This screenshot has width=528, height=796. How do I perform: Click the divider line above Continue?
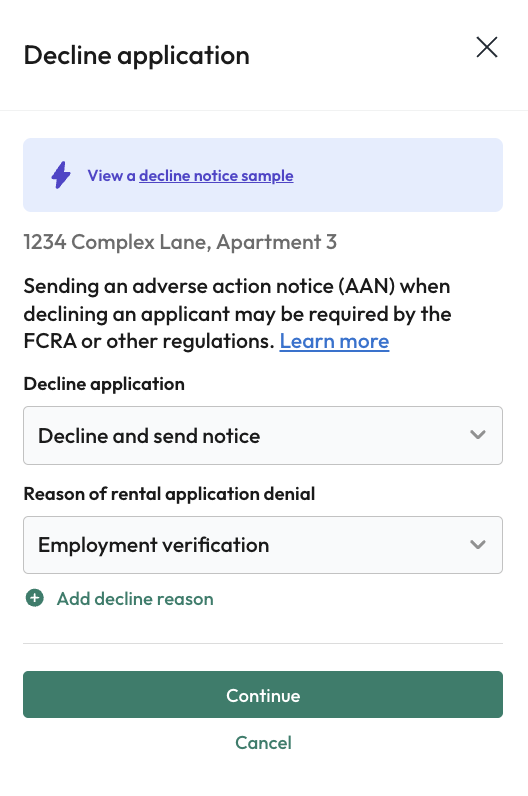[263, 643]
